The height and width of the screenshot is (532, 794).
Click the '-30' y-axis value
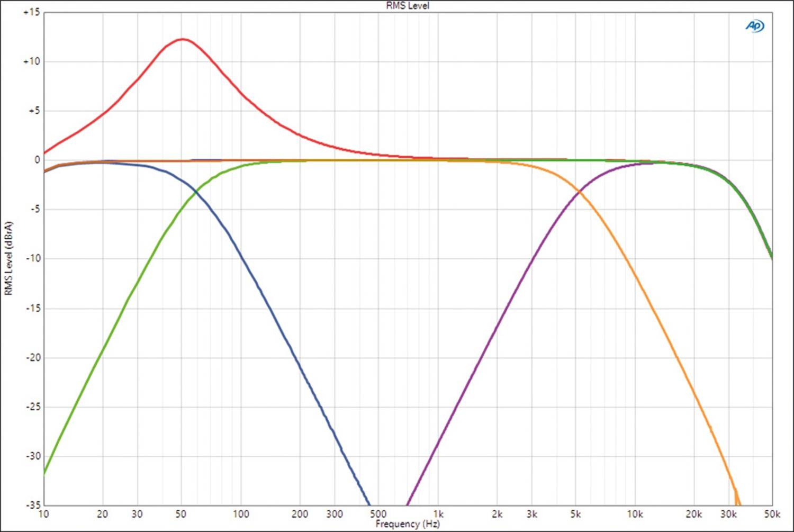33,456
